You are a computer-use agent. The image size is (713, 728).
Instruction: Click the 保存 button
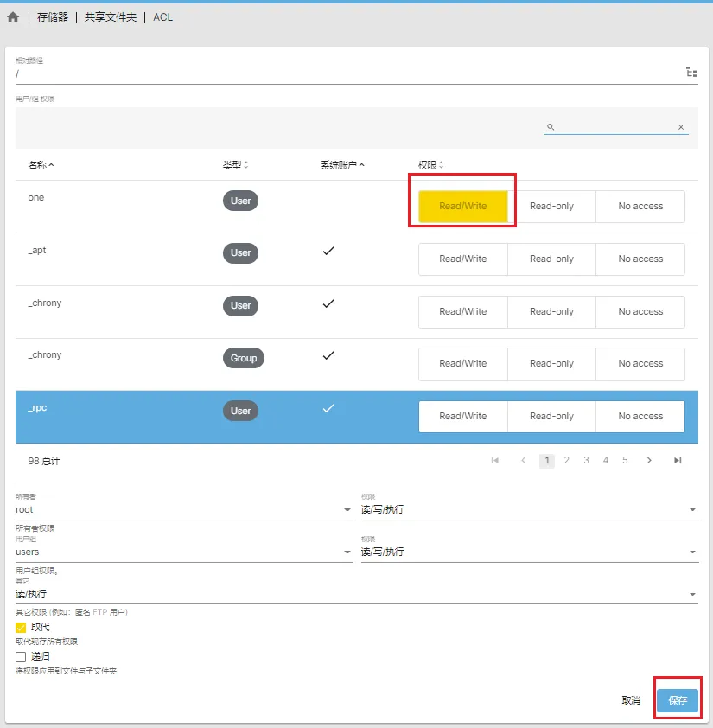(678, 700)
